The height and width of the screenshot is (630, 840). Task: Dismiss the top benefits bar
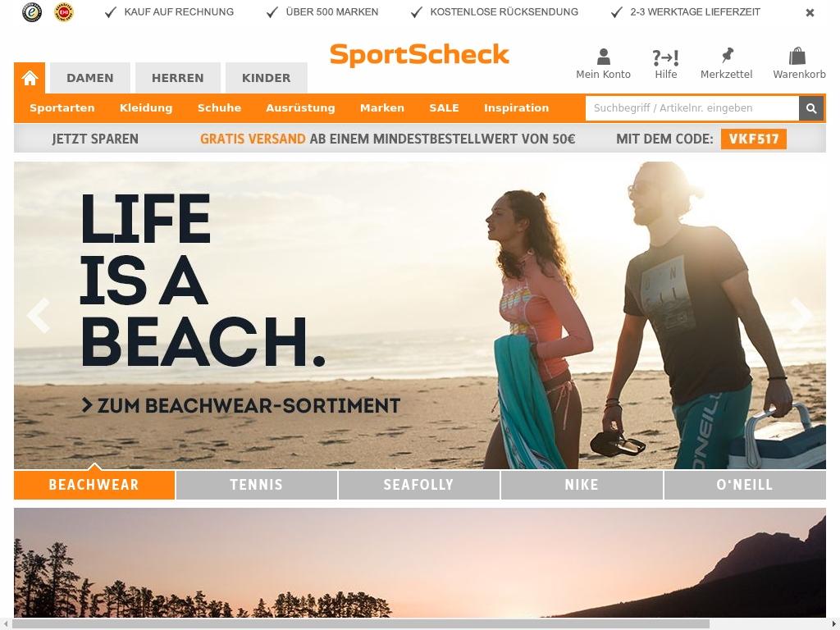tap(810, 13)
